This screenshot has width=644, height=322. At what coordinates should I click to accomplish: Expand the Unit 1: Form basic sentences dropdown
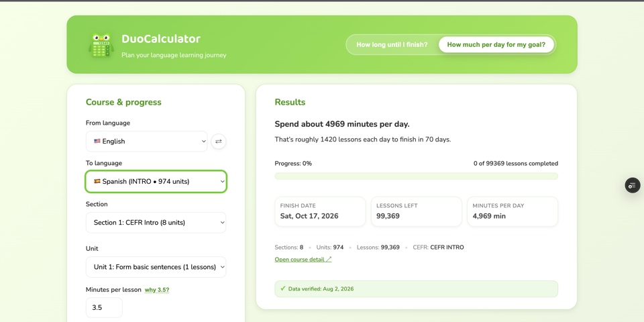click(156, 267)
